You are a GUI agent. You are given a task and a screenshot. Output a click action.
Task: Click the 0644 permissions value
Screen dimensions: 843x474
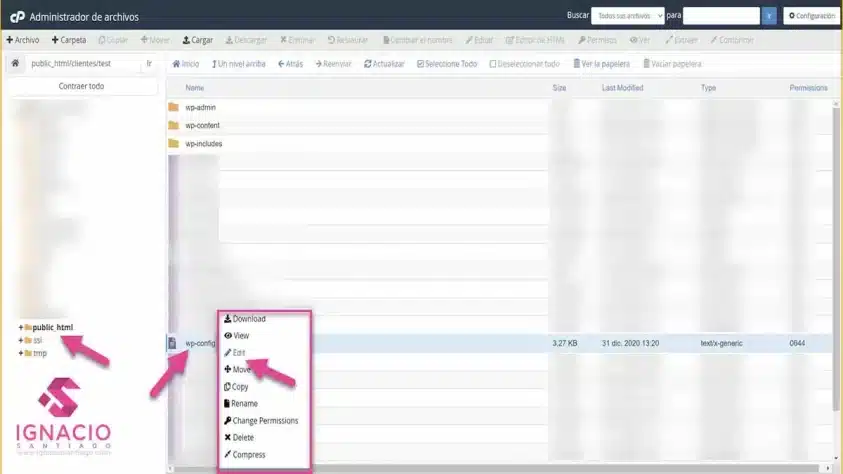[797, 343]
